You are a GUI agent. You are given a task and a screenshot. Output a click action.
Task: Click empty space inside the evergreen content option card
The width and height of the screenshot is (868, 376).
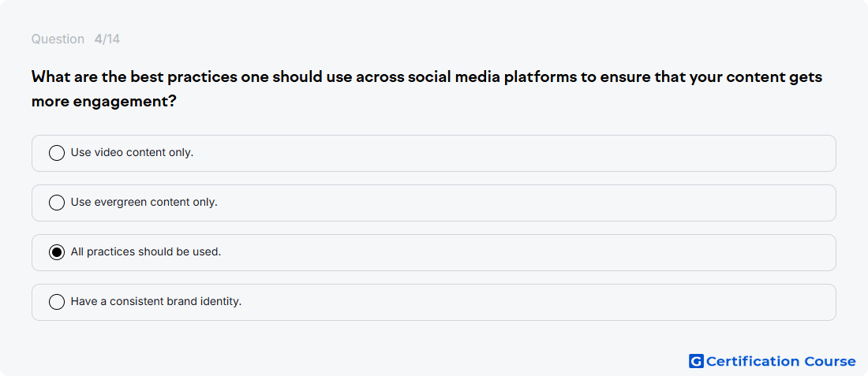526,203
